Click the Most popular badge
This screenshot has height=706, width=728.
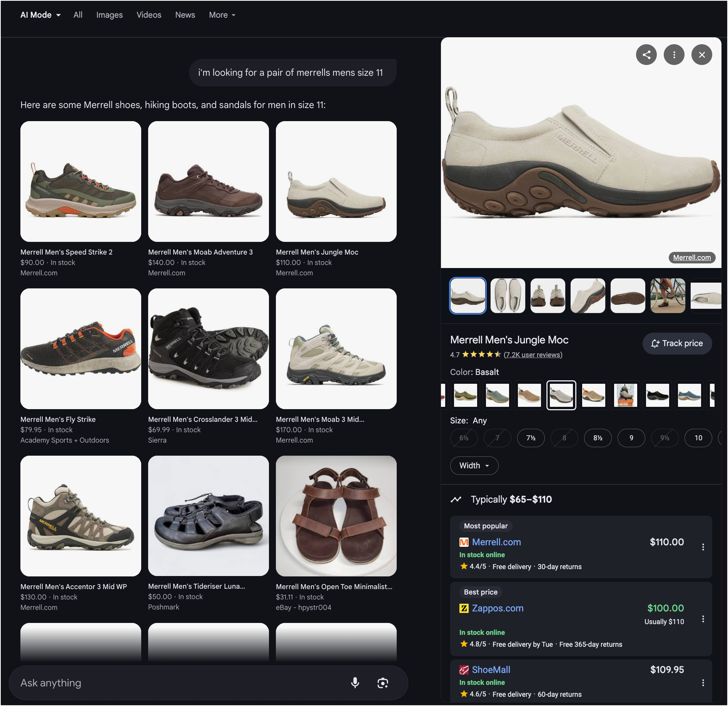pos(486,526)
